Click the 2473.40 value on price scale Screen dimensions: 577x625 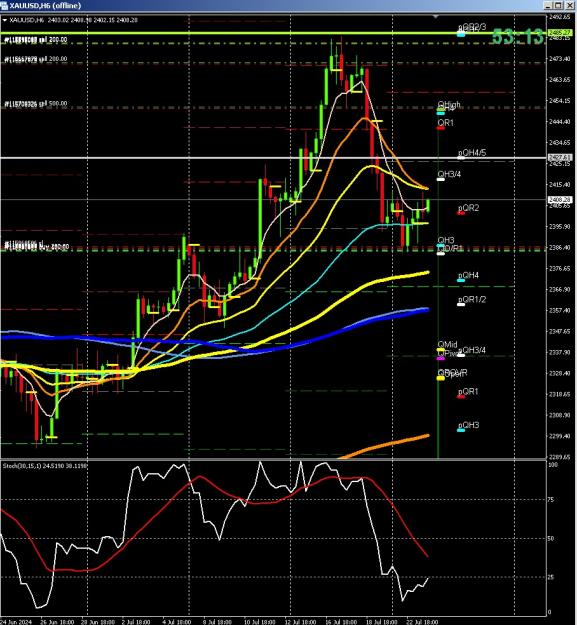click(x=559, y=59)
